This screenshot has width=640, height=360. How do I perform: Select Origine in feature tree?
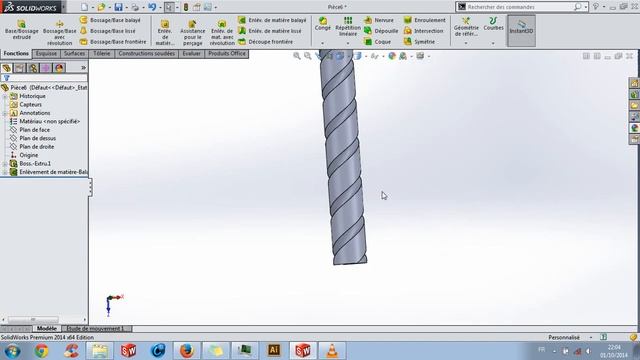pyautogui.click(x=28, y=156)
